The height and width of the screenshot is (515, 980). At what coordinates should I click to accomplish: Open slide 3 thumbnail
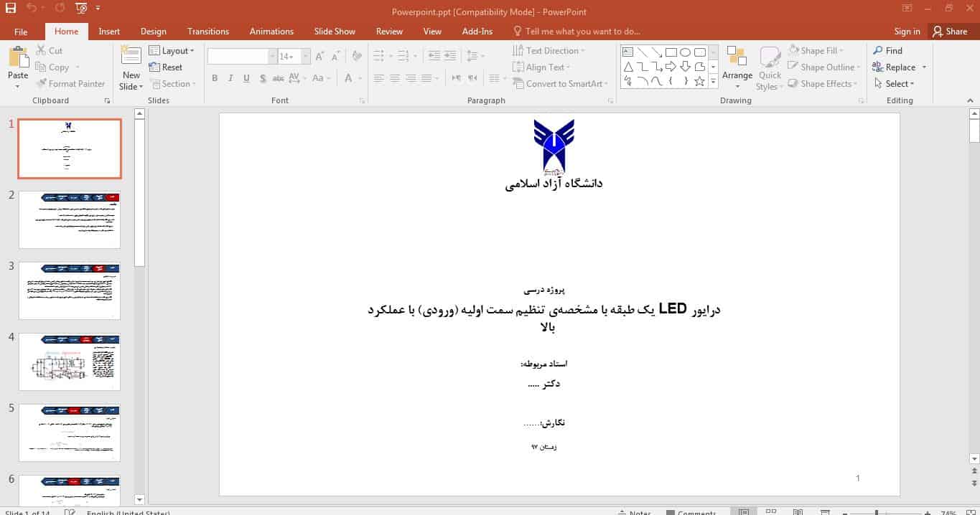pos(69,290)
